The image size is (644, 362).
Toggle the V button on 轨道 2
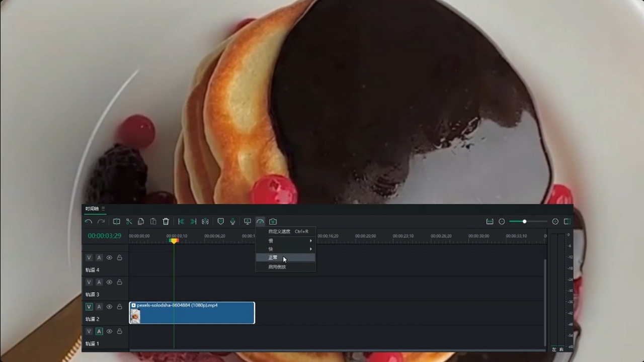coord(89,307)
